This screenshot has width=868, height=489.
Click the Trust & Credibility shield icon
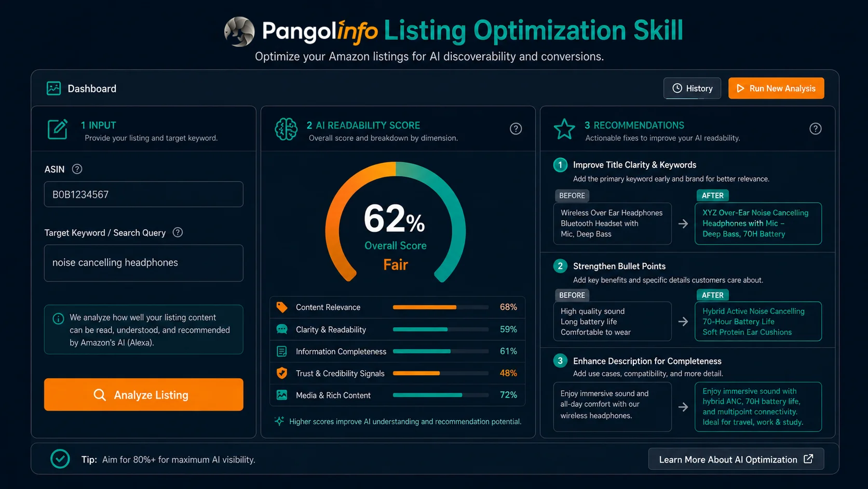click(282, 373)
